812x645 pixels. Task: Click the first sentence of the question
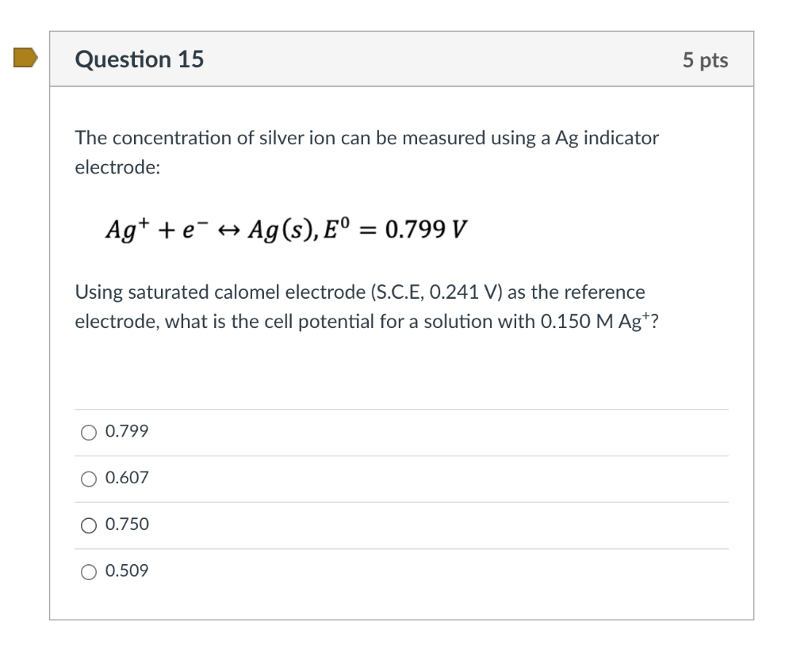[366, 138]
